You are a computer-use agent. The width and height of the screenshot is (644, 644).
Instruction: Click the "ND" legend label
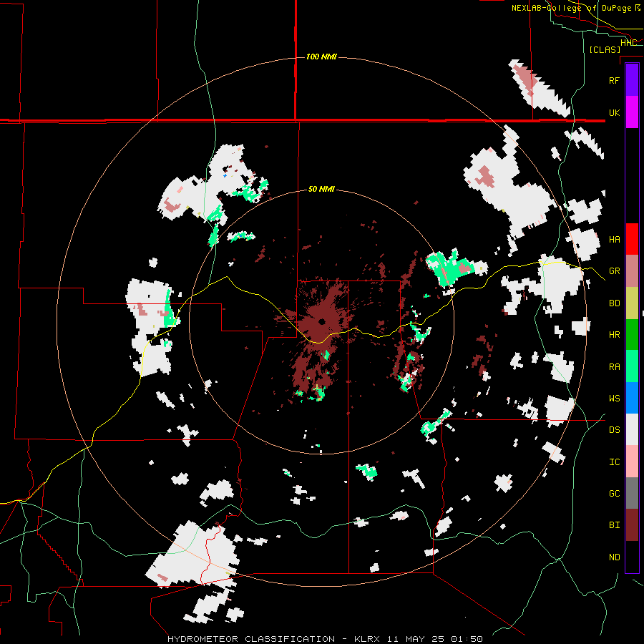[x=614, y=557]
